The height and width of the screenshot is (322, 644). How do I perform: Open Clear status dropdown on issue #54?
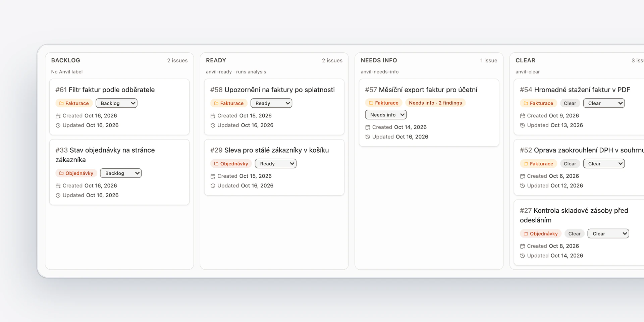point(604,103)
